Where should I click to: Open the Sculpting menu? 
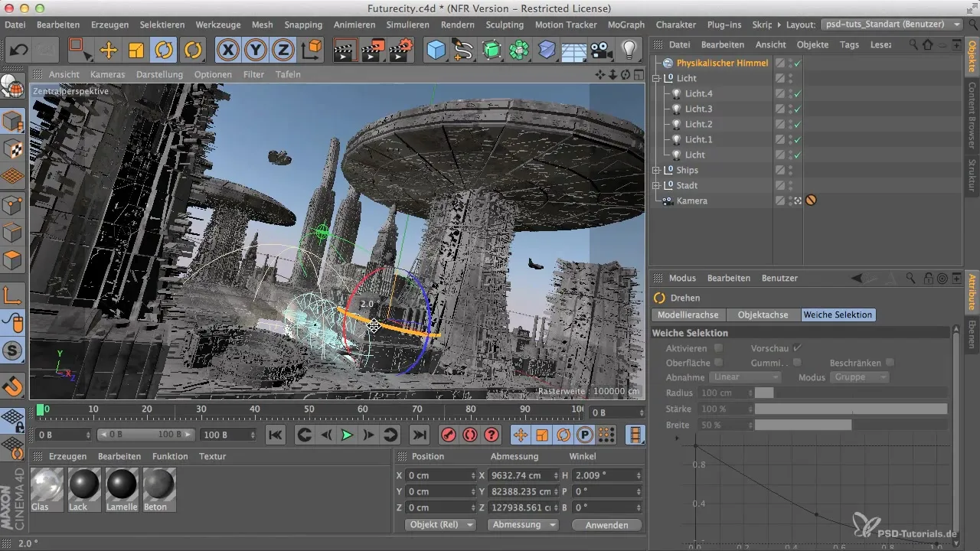pos(505,24)
